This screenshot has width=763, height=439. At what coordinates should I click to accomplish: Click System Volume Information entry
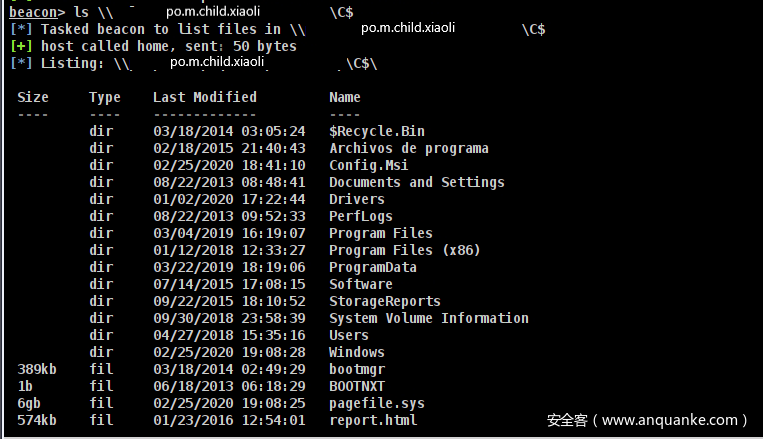[428, 318]
